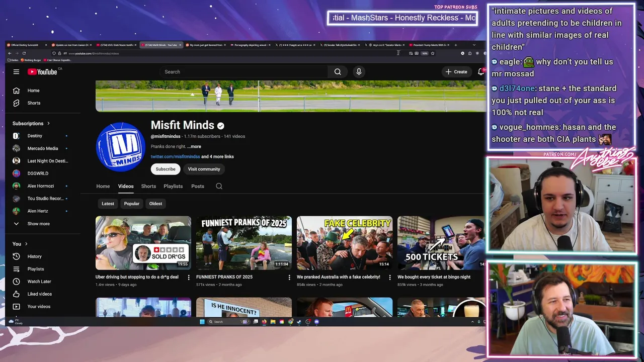This screenshot has width=644, height=362.
Task: Filter videos by Oldest chip
Action: coord(155,204)
